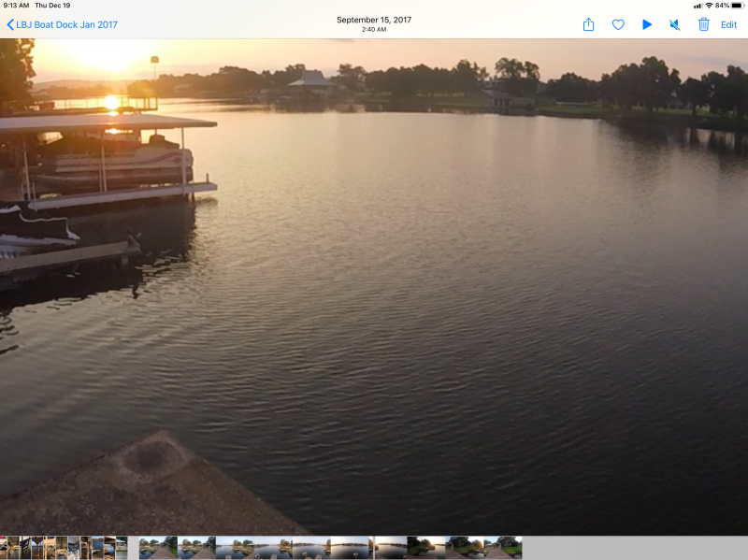
Task: Click the video frame scrubber strip
Action: (331, 548)
